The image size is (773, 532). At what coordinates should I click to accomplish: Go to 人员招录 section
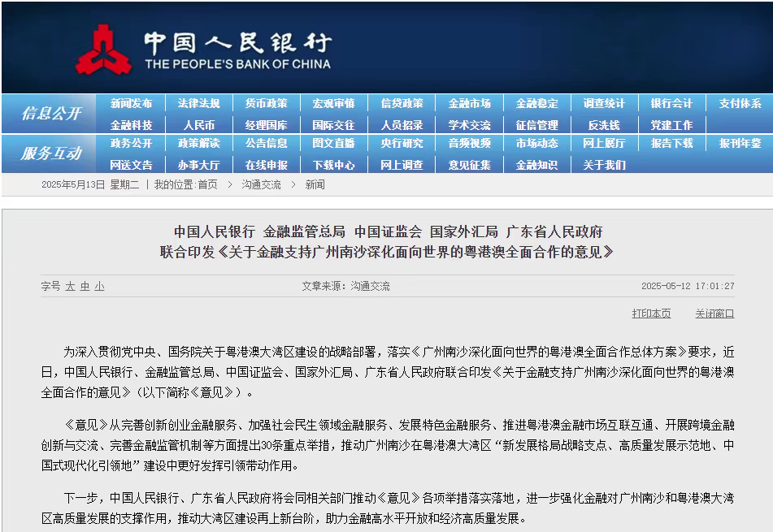(x=402, y=125)
